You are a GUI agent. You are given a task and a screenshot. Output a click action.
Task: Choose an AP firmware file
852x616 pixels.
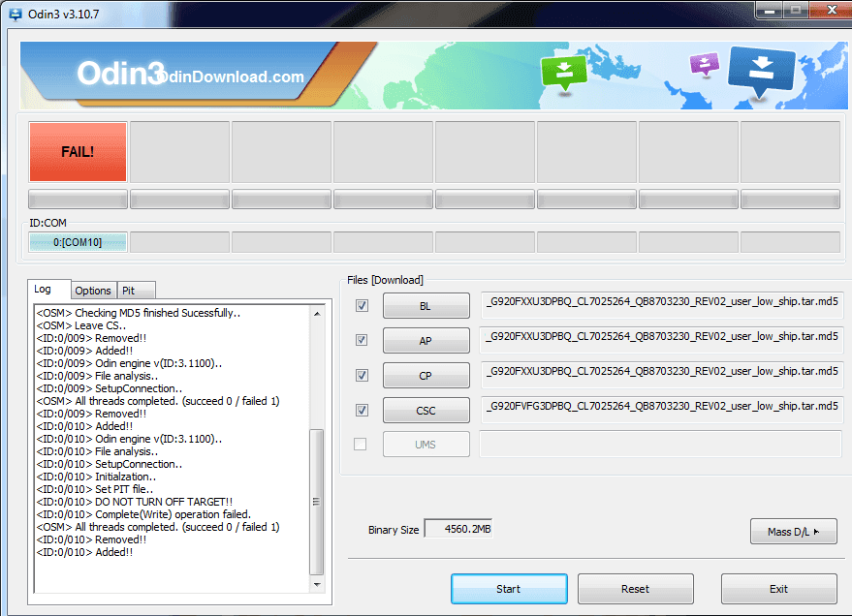pos(426,341)
